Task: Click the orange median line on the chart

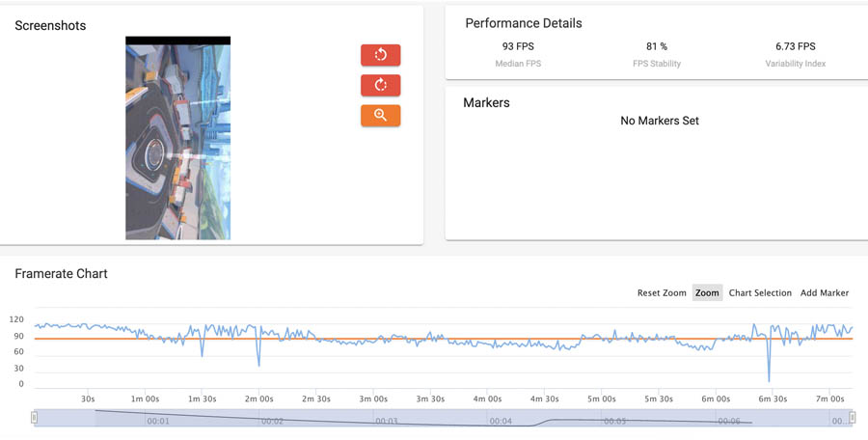Action: tap(482, 339)
